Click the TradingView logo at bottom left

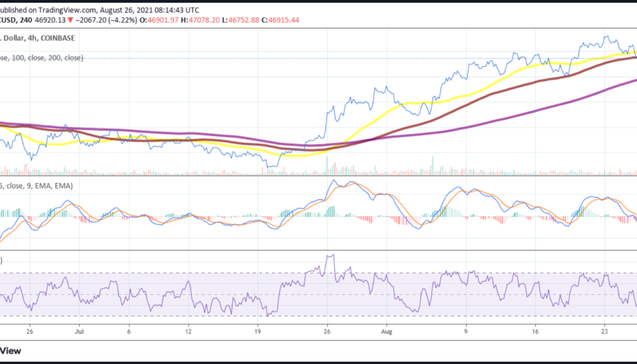(x=12, y=351)
